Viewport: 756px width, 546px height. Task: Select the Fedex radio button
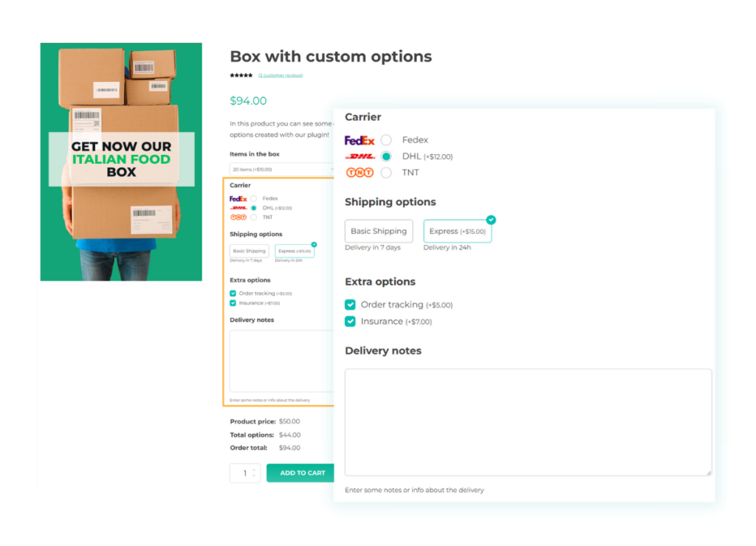[x=385, y=139]
